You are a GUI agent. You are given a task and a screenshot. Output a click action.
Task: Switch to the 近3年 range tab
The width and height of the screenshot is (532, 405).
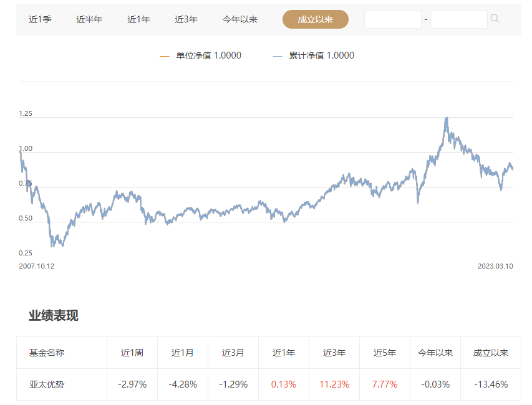(186, 19)
